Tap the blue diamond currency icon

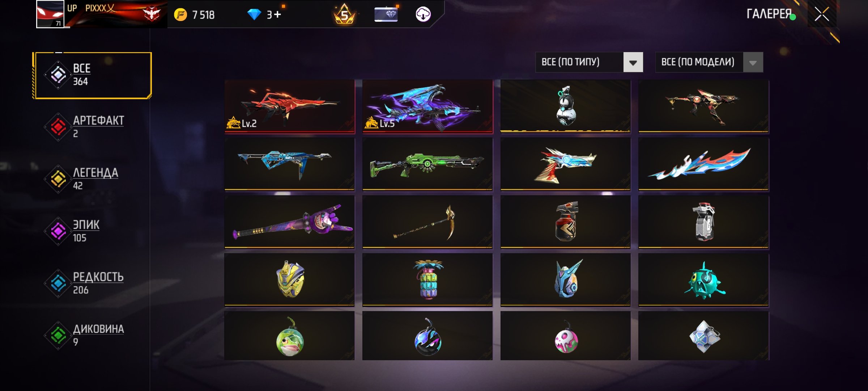(x=254, y=14)
